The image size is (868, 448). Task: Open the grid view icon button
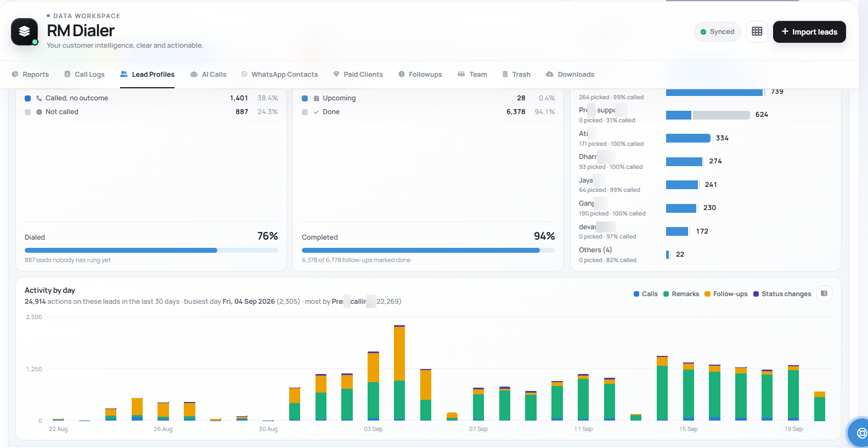[x=757, y=32]
